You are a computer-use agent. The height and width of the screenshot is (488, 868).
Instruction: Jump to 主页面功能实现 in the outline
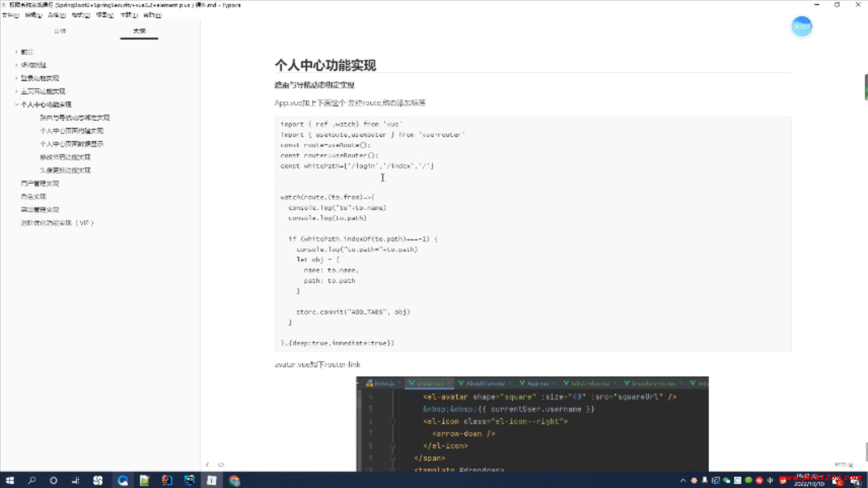click(x=43, y=91)
